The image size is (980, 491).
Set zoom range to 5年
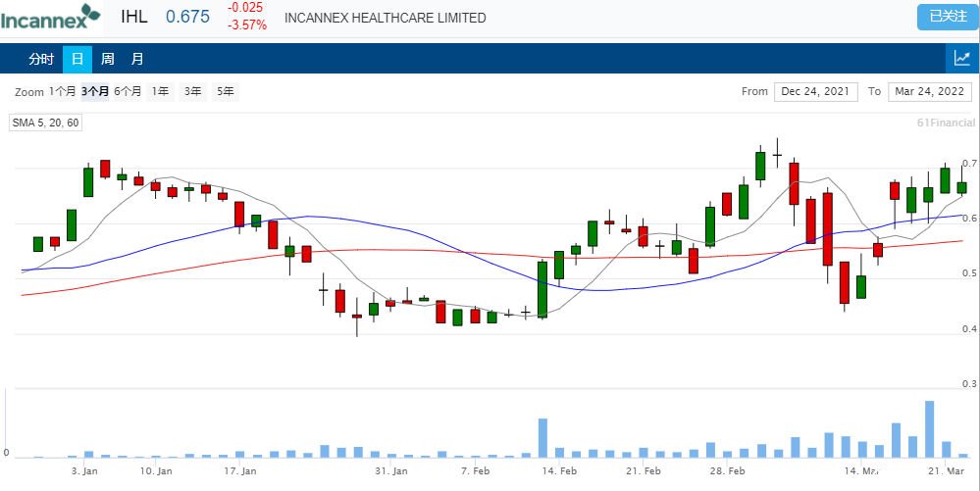(x=225, y=91)
